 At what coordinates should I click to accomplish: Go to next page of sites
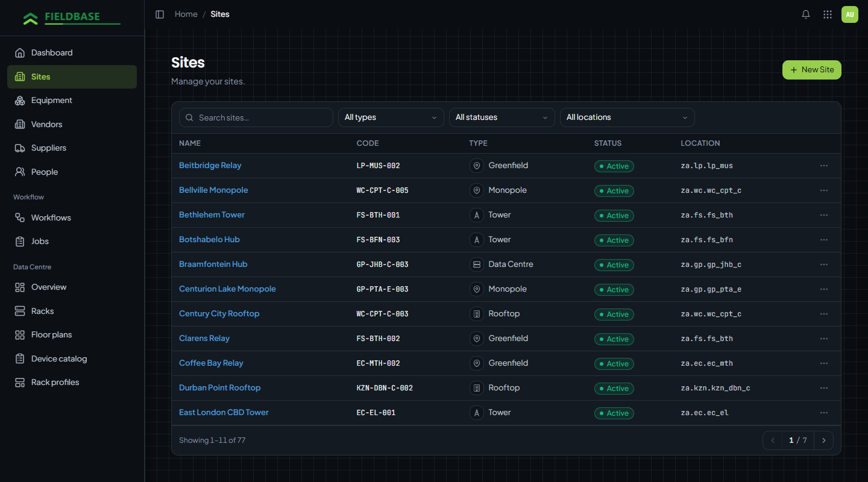click(824, 440)
